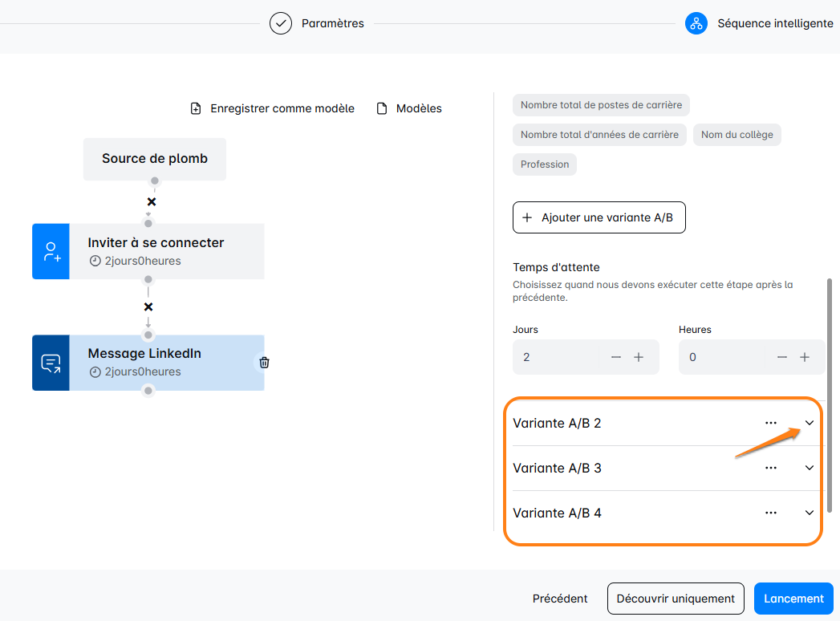This screenshot has height=621, width=840.
Task: Click the Paramètres checkmark icon
Action: point(280,23)
